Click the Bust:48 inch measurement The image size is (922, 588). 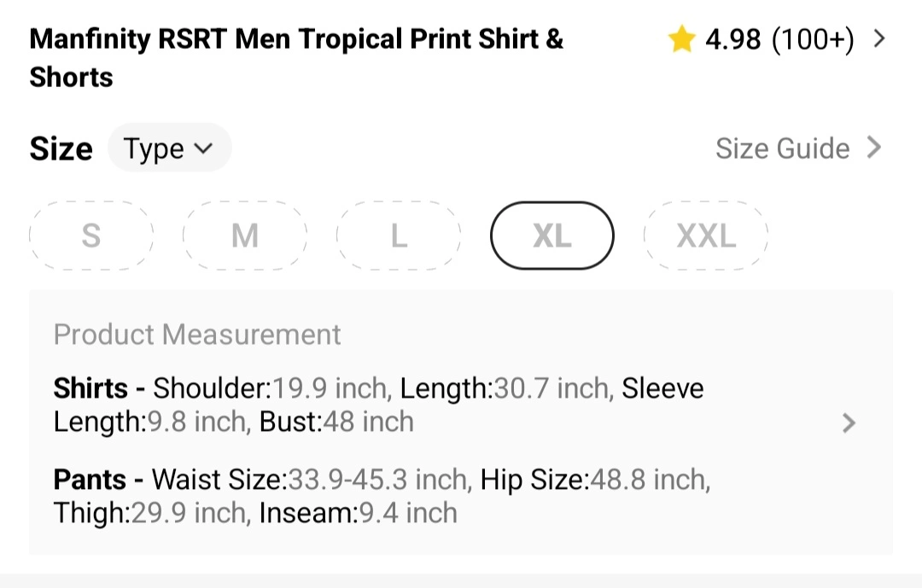coord(336,422)
